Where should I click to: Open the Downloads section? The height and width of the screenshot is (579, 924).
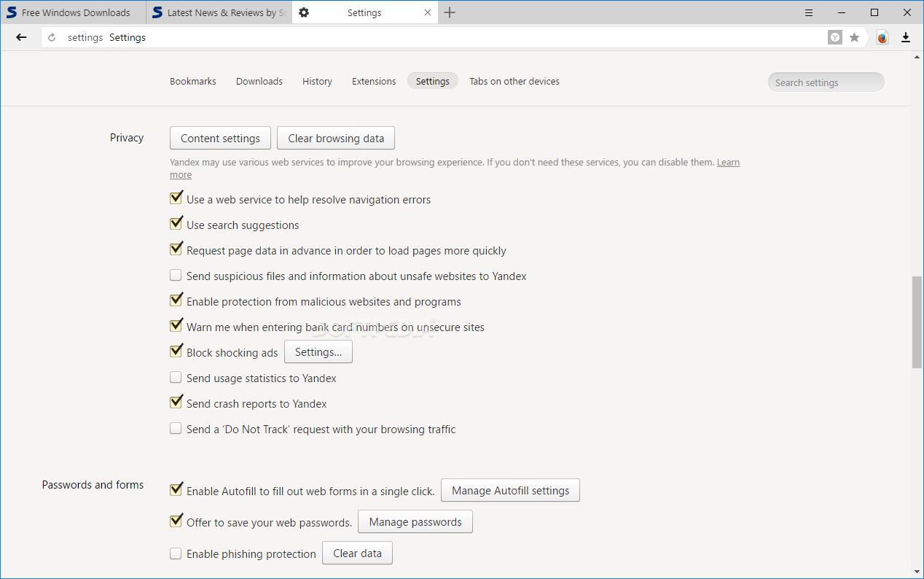pyautogui.click(x=259, y=81)
